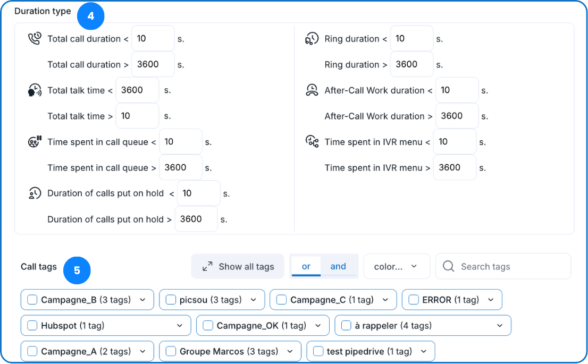Expand the Groupe Marcos tag group
This screenshot has width=588, height=364.
(x=290, y=351)
